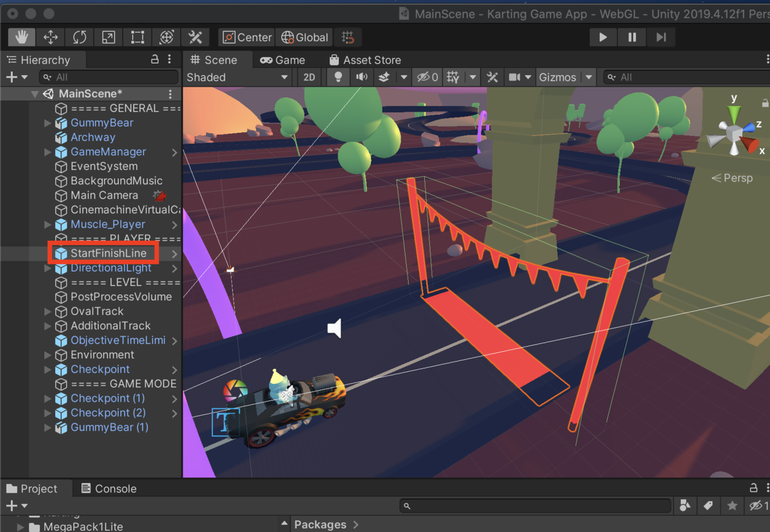Open the GameManager prefab arrow
The image size is (770, 532).
point(175,152)
